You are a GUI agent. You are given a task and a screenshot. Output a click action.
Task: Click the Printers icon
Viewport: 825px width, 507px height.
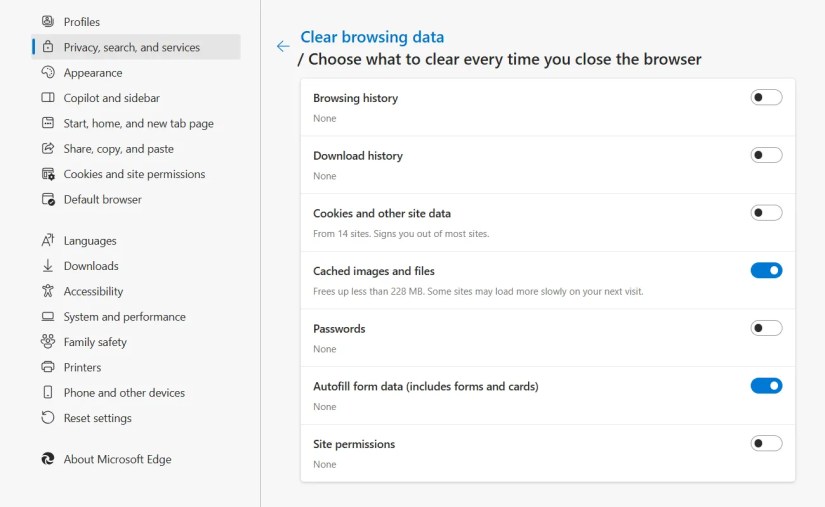pyautogui.click(x=47, y=367)
